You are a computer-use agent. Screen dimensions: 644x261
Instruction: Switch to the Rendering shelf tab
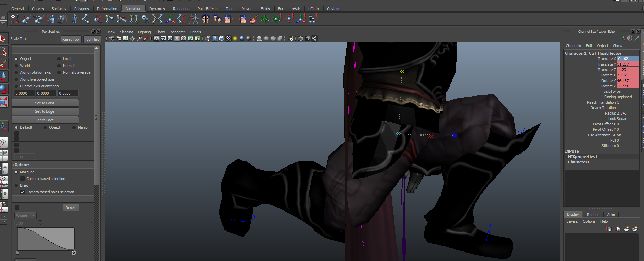click(181, 9)
